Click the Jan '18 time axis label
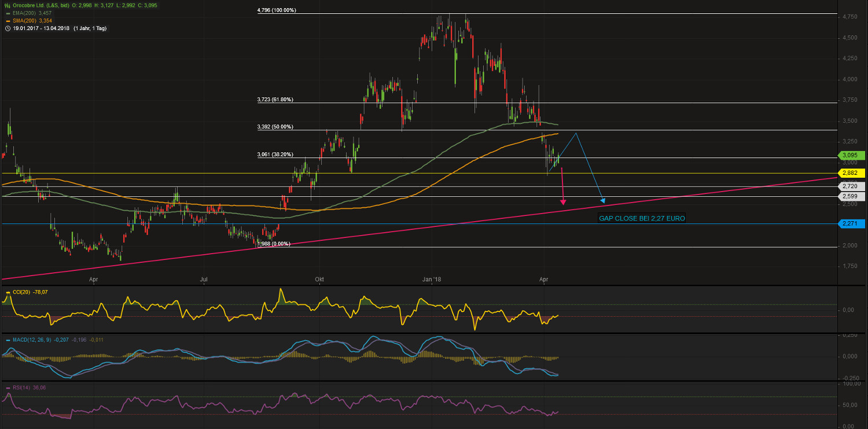Viewport: 868px width, 429px height. (x=432, y=279)
